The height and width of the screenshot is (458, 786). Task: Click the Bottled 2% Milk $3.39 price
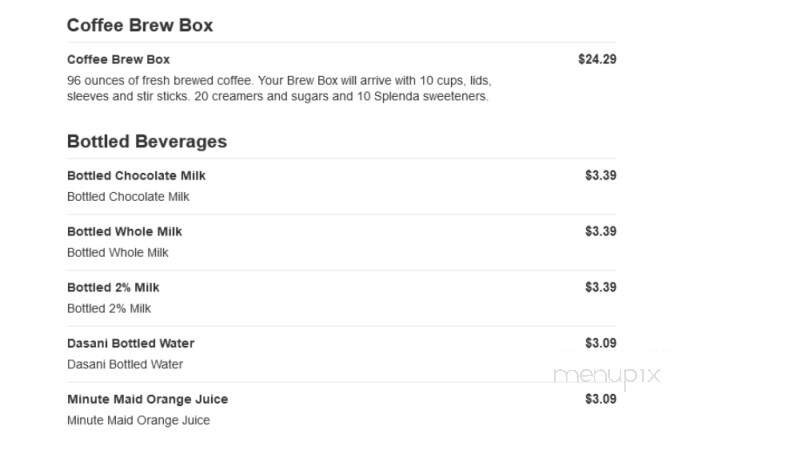[600, 287]
